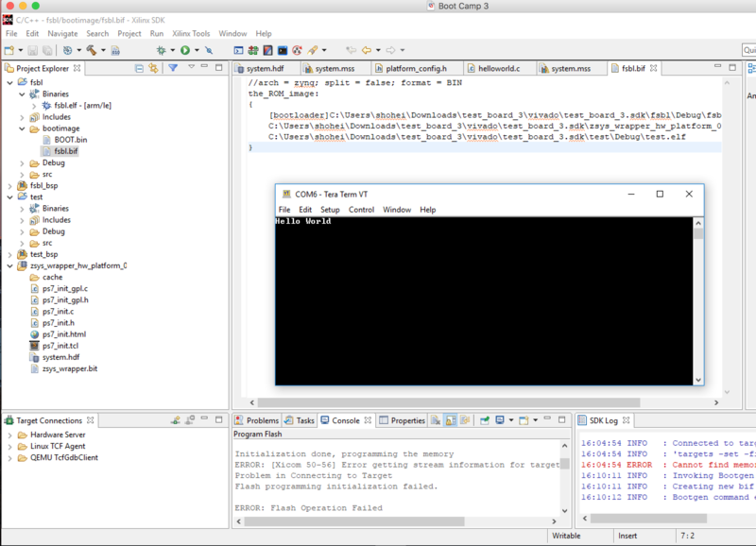
Task: Select ps7_init.html file
Action: [63, 334]
